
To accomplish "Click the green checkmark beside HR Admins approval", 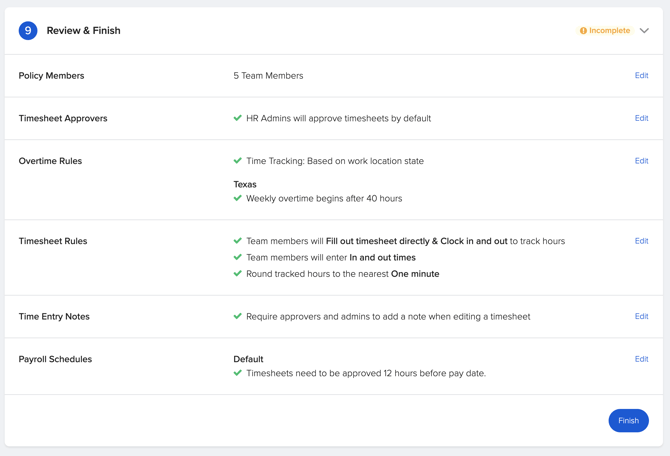I will pos(238,118).
